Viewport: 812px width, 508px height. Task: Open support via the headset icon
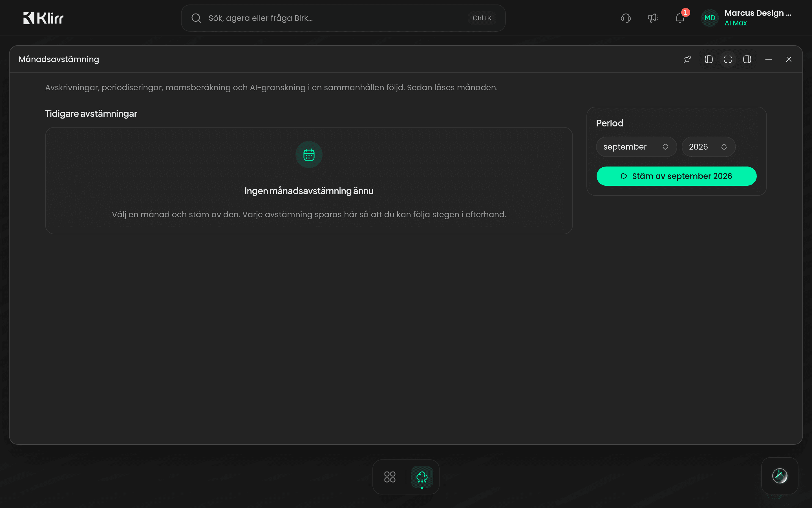tap(626, 18)
